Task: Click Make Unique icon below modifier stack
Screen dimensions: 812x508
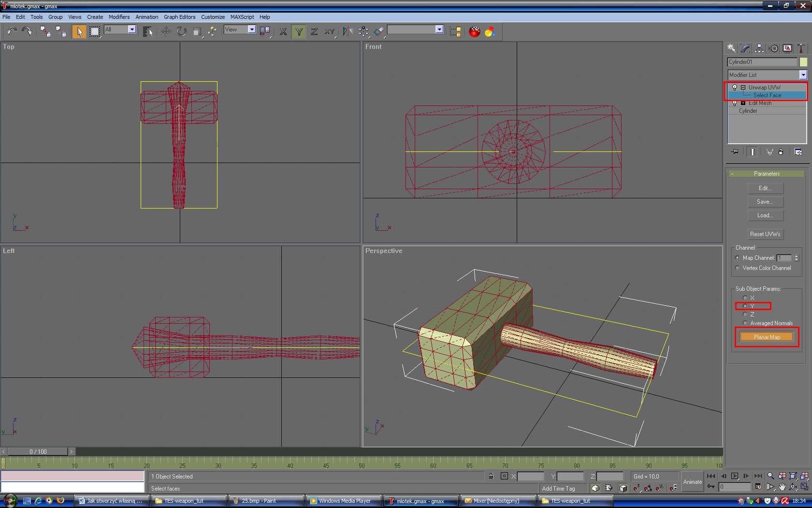Action: (x=769, y=152)
